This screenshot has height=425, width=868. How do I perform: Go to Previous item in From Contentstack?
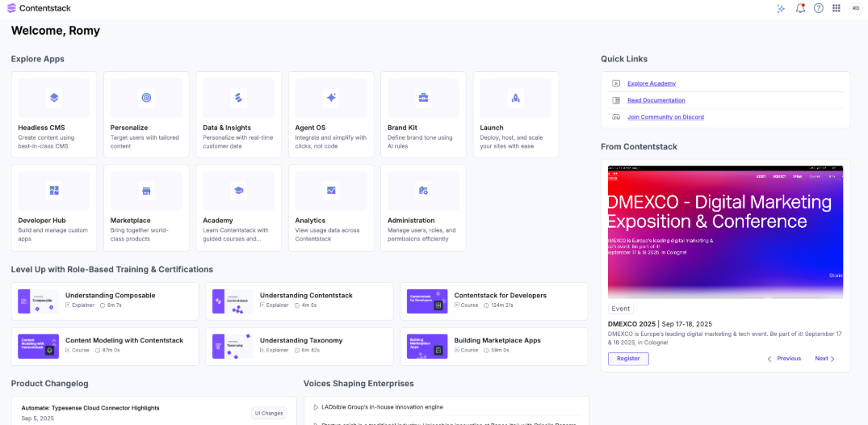click(784, 359)
